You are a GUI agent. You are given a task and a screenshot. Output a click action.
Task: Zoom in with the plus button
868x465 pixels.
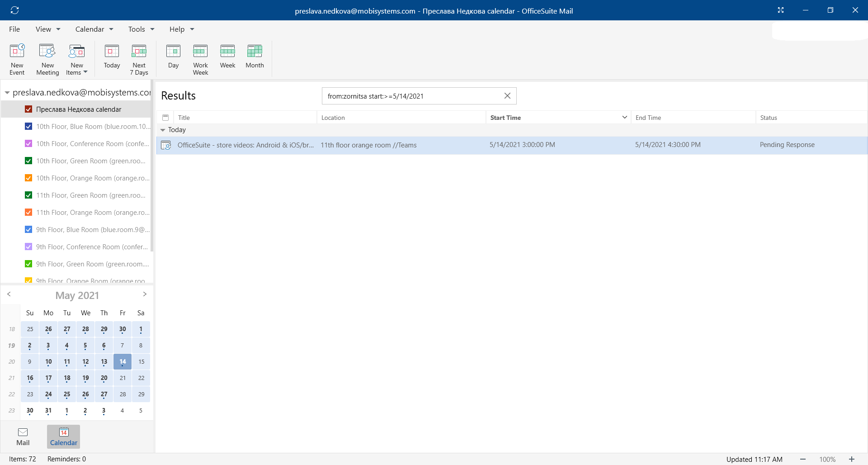point(852,459)
